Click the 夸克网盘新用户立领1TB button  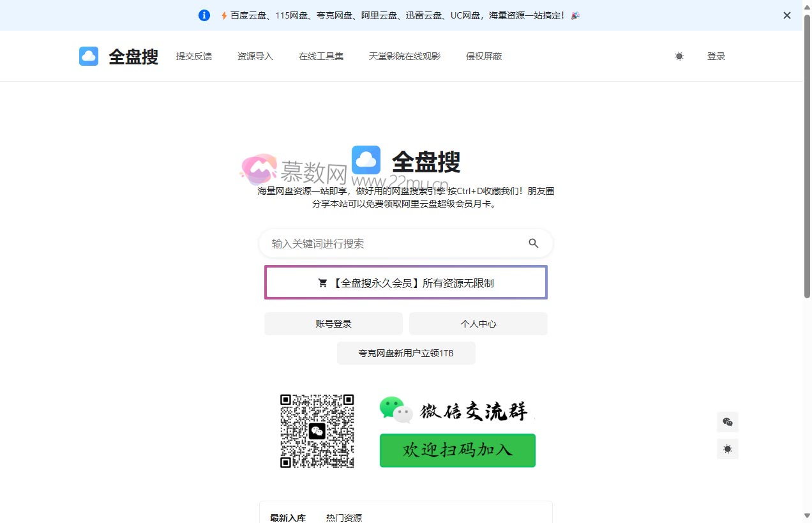406,352
